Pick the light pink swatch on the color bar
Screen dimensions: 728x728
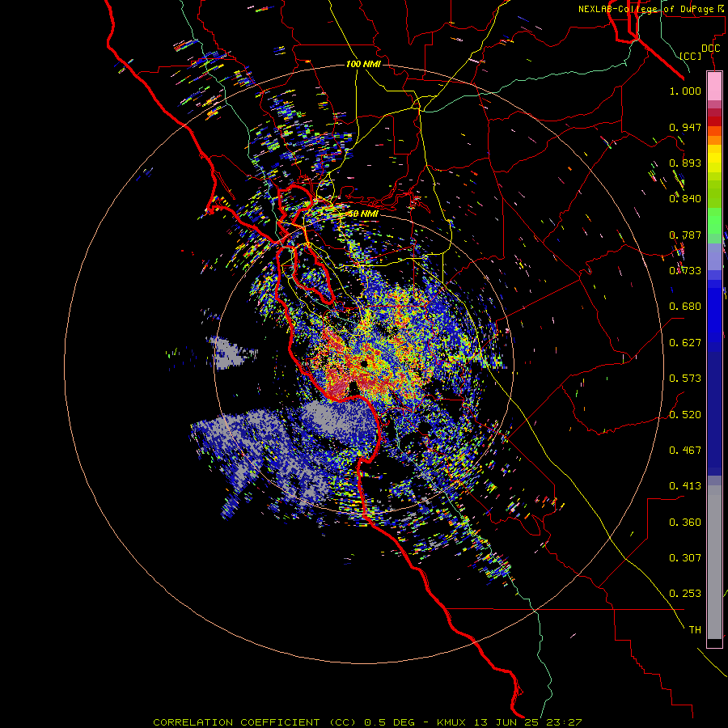(714, 87)
